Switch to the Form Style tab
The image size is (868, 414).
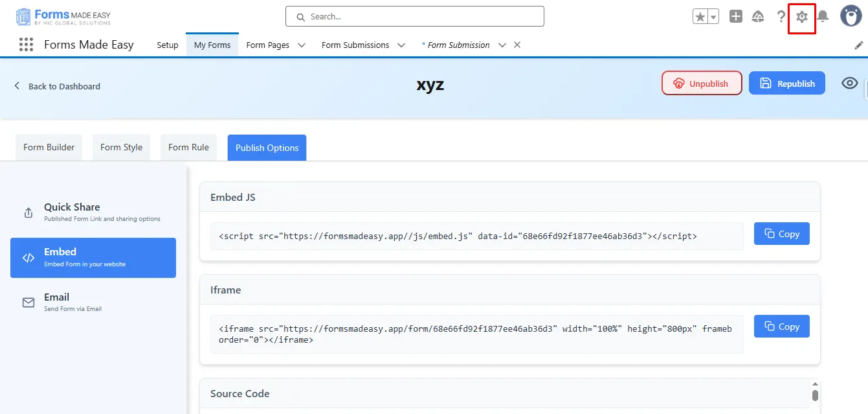pyautogui.click(x=121, y=147)
